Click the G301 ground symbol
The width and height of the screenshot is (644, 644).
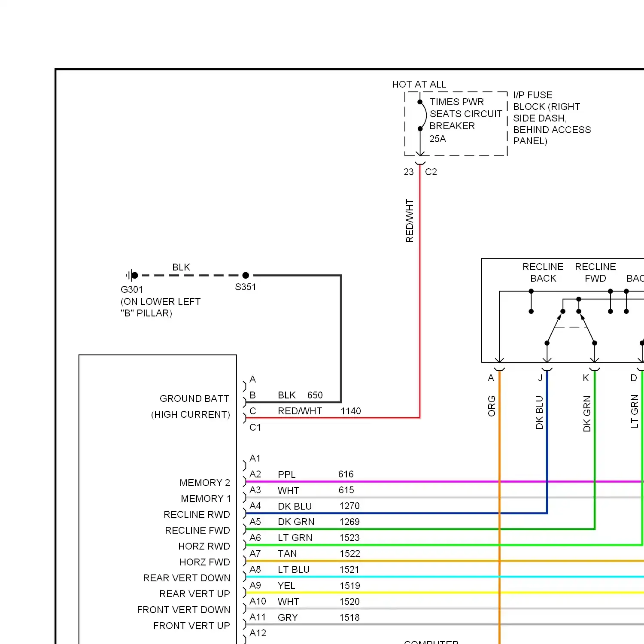(x=132, y=275)
